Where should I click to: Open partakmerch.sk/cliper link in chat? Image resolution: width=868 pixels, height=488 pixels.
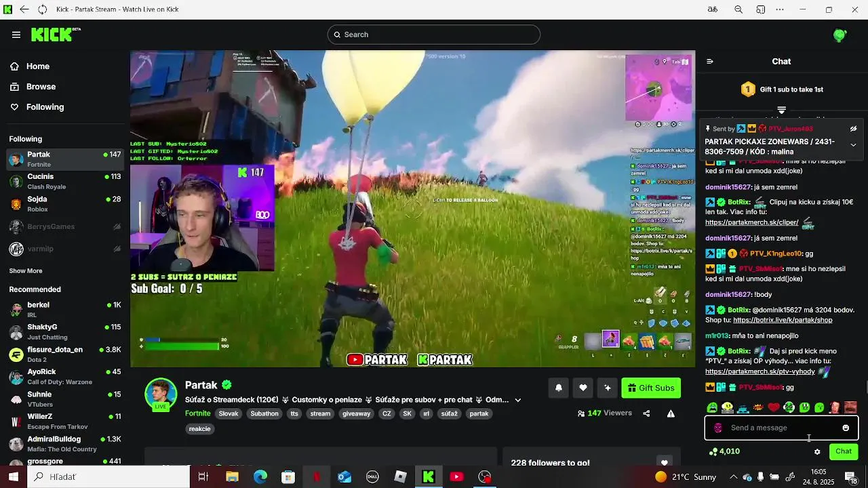tap(752, 222)
